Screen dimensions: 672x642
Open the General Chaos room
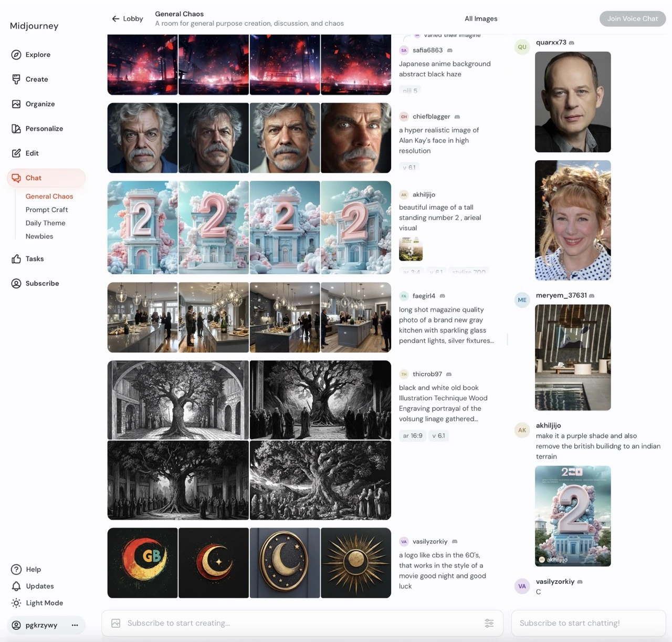pyautogui.click(x=49, y=196)
